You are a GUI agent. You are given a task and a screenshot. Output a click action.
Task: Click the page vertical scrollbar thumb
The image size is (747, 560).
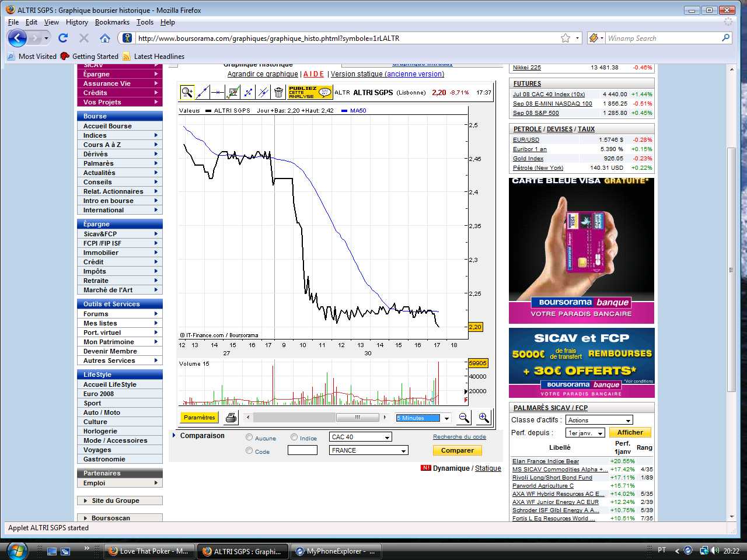tap(731, 270)
